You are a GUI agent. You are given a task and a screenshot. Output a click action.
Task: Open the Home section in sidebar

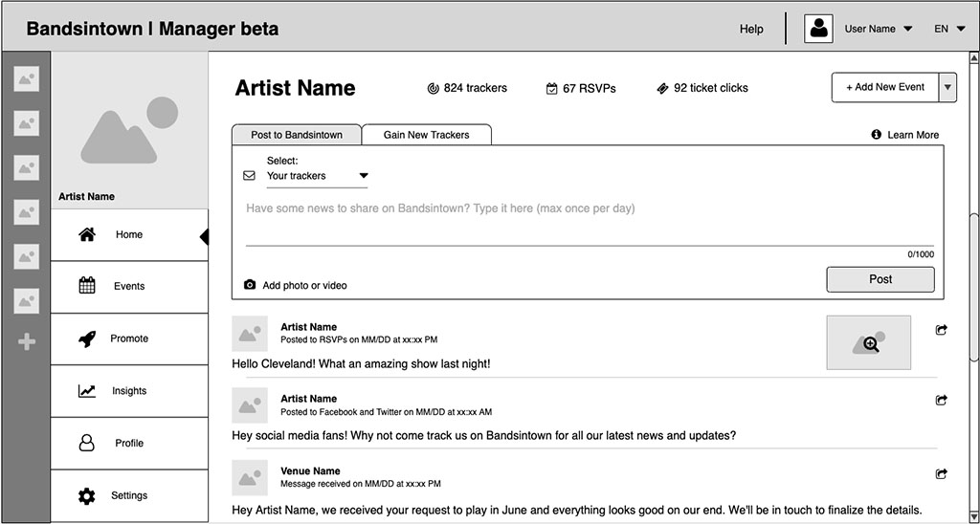pos(129,235)
